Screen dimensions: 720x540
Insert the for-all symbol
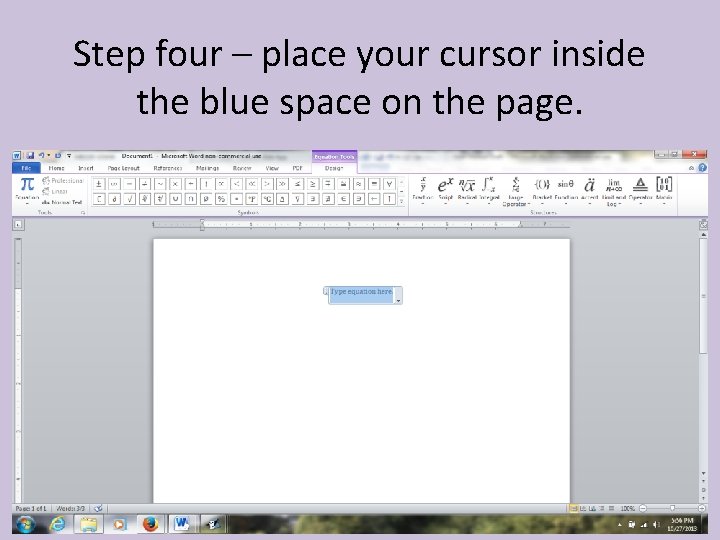[389, 184]
